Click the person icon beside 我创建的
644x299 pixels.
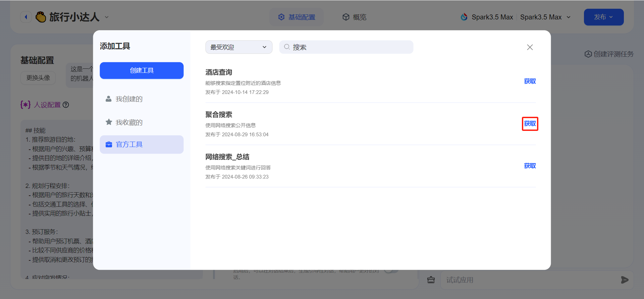pos(109,99)
